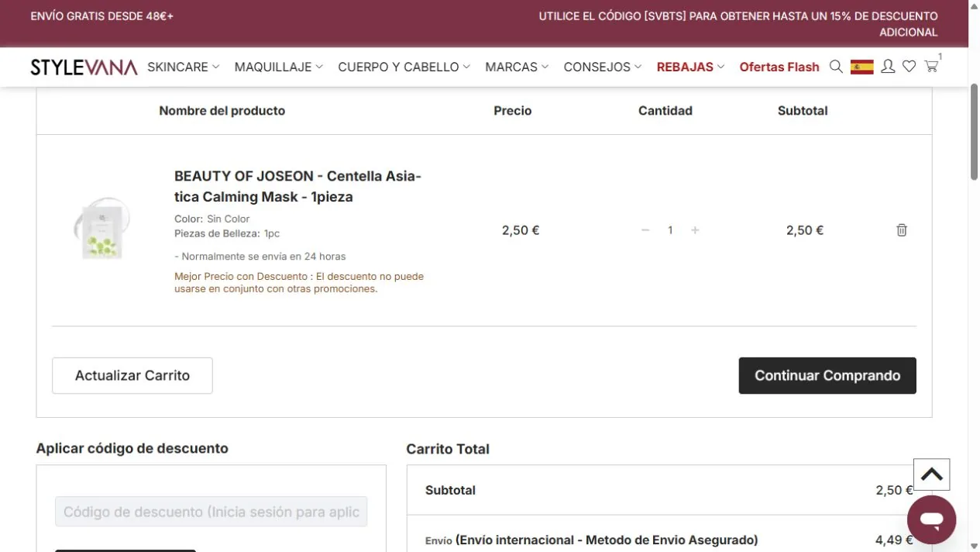Image resolution: width=980 pixels, height=552 pixels.
Task: Click the Nombre del producto column header
Action: pyautogui.click(x=222, y=111)
